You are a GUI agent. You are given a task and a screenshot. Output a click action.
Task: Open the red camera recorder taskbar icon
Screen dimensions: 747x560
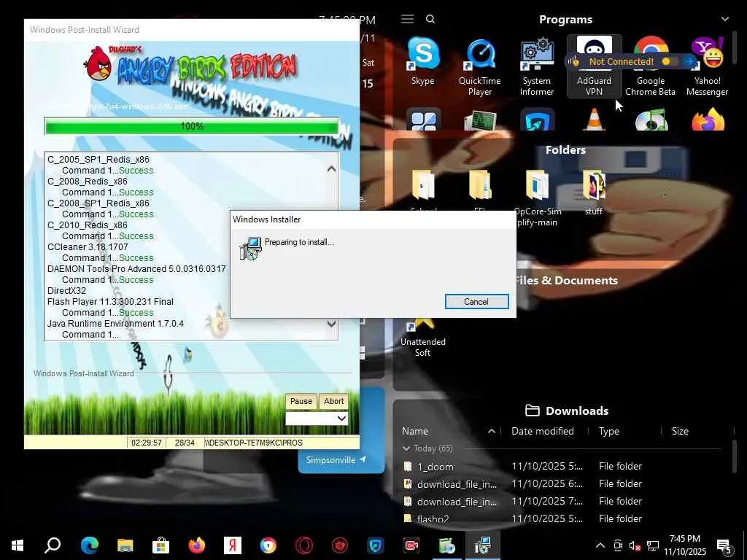click(x=411, y=545)
